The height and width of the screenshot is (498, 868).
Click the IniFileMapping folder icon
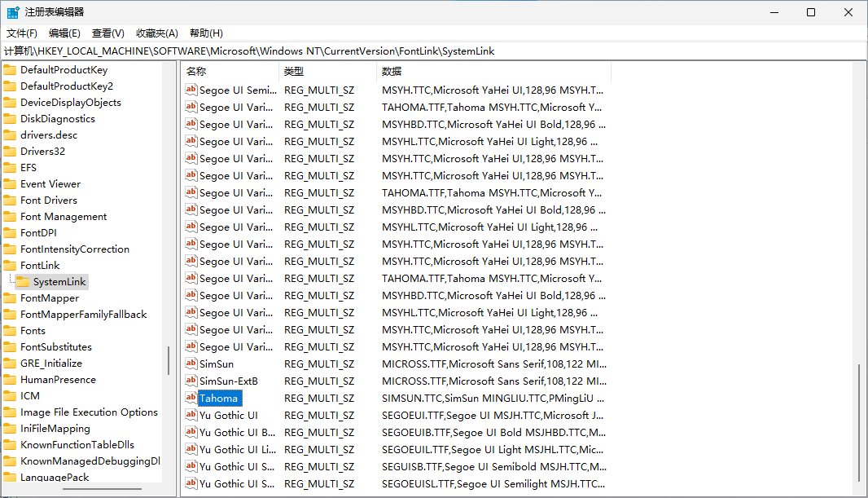click(10, 429)
